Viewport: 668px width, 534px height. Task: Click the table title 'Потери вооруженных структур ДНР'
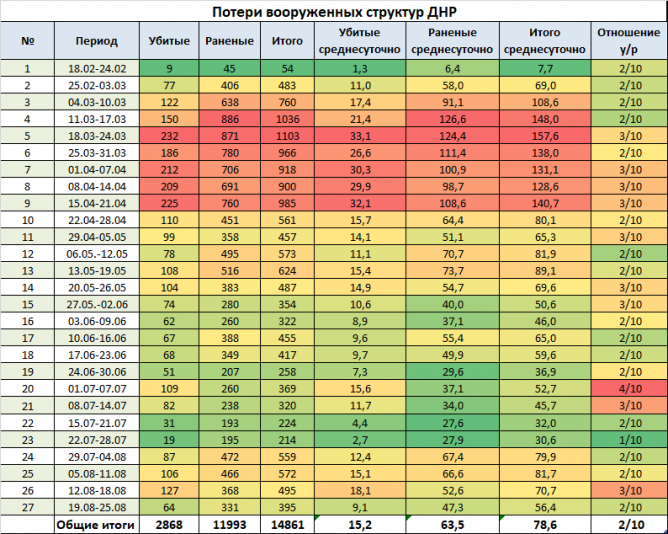point(334,11)
